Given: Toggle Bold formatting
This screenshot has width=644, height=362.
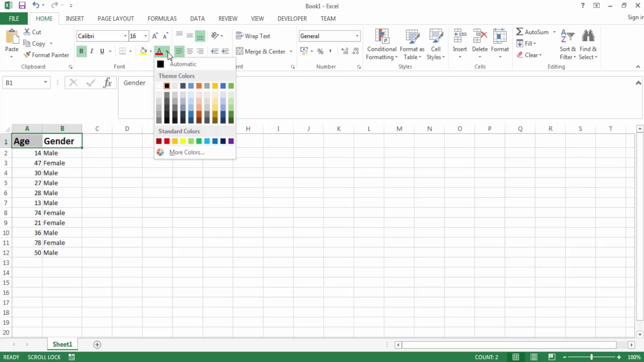Looking at the screenshot, I should 81,51.
